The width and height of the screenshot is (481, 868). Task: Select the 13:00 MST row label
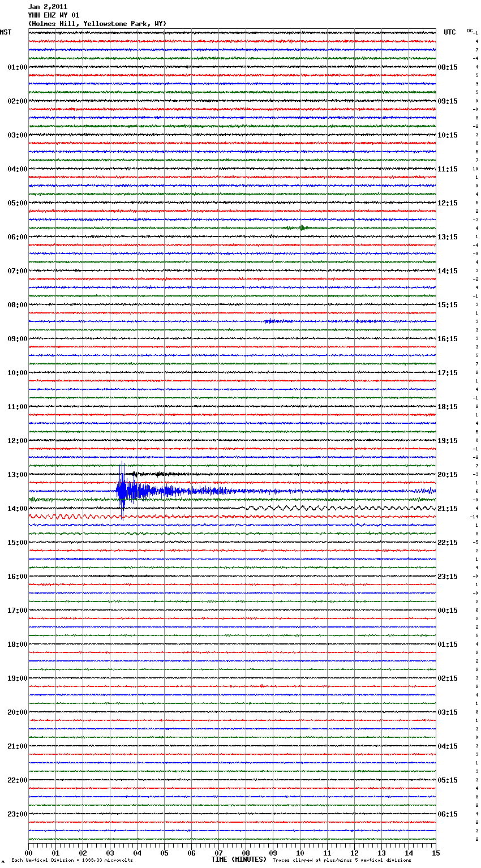point(18,475)
